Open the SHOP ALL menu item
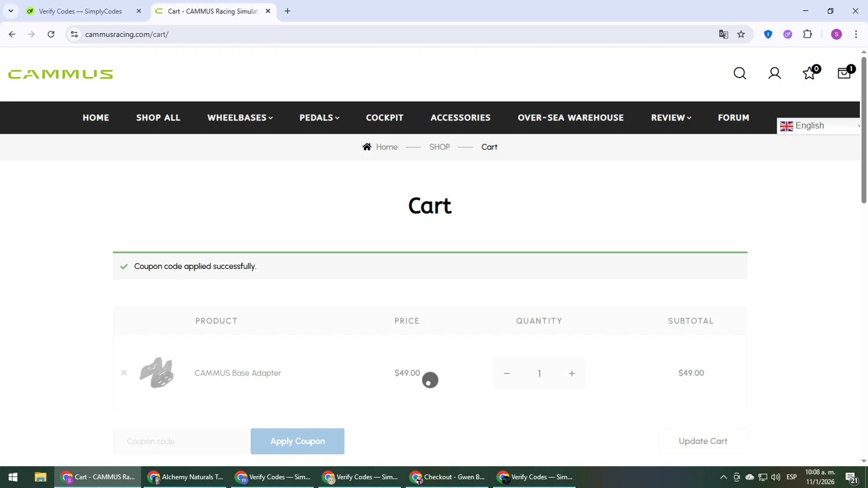Screen dimensions: 868x488 [x=159, y=117]
